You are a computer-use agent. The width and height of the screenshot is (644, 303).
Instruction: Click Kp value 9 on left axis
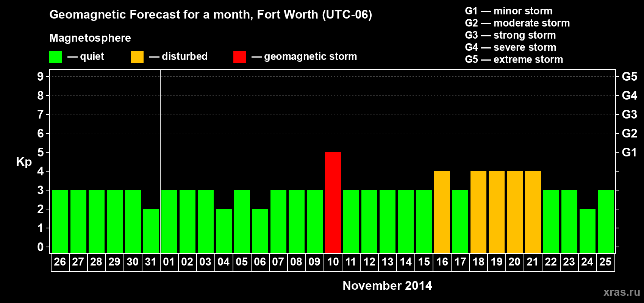[x=41, y=77]
